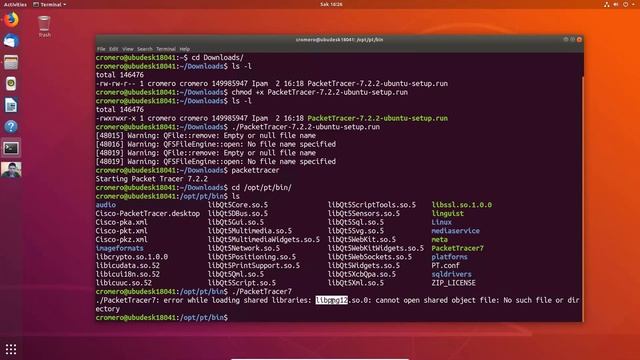The width and height of the screenshot is (640, 360).
Task: Click ZIP_LICENSE in the listing
Action: tap(453, 283)
